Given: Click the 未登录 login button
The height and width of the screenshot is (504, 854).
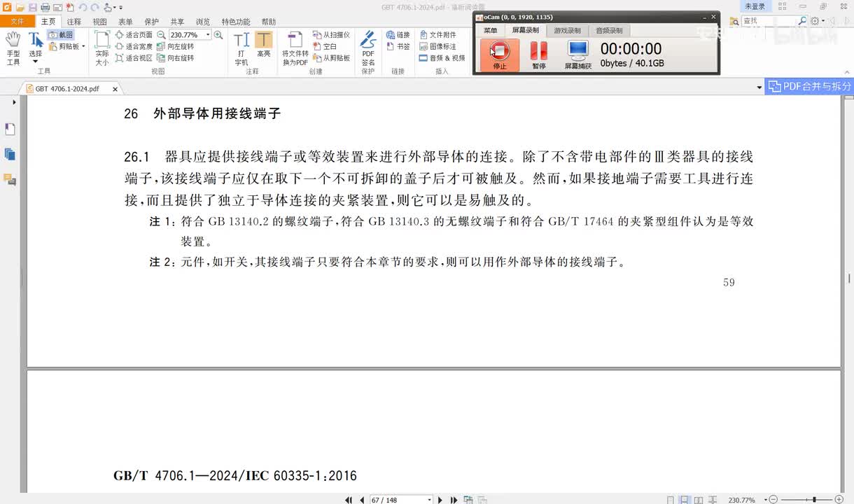Looking at the screenshot, I should (755, 6).
